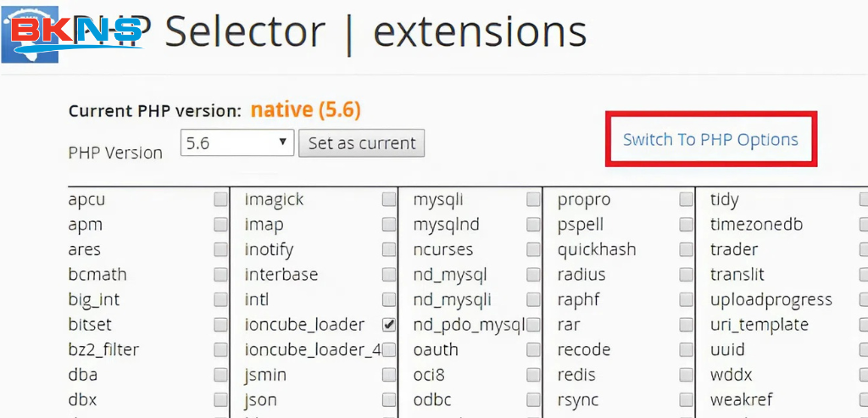The image size is (868, 418).
Task: Check the inotify extension box
Action: pyautogui.click(x=389, y=249)
